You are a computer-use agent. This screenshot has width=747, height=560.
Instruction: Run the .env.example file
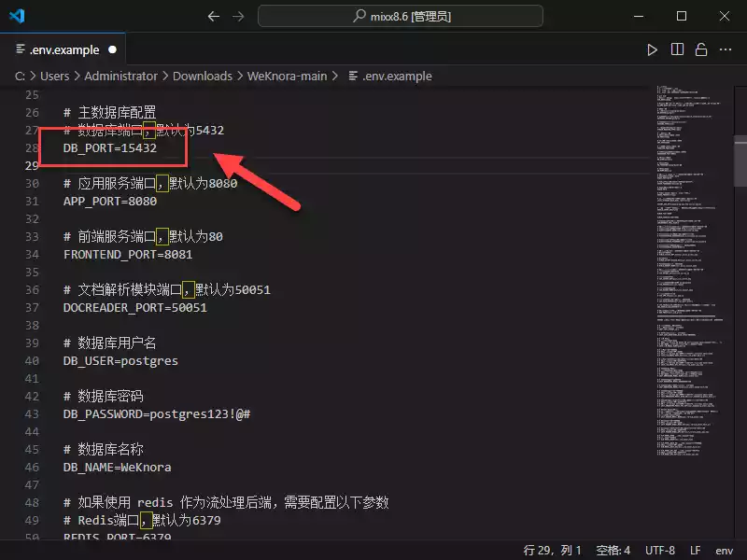[x=652, y=49]
